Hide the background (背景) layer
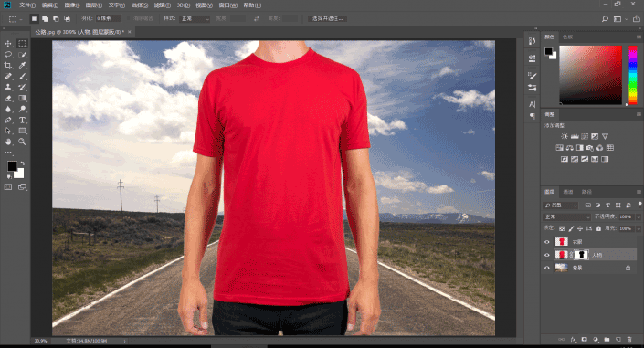This screenshot has width=644, height=348. click(546, 268)
